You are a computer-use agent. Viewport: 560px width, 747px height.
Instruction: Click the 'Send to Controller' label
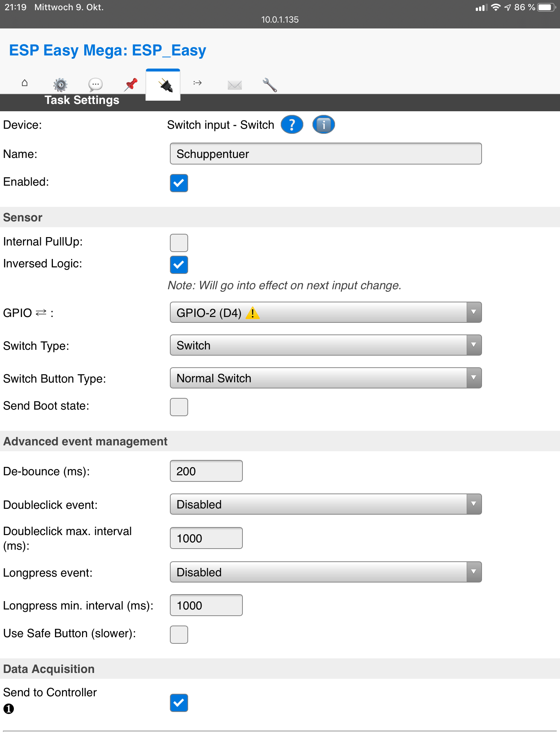click(50, 692)
